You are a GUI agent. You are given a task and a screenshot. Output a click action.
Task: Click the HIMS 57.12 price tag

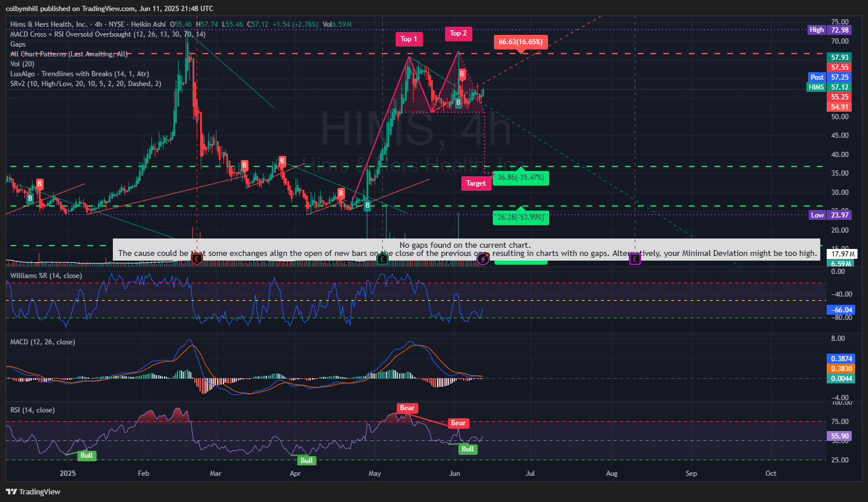(829, 87)
